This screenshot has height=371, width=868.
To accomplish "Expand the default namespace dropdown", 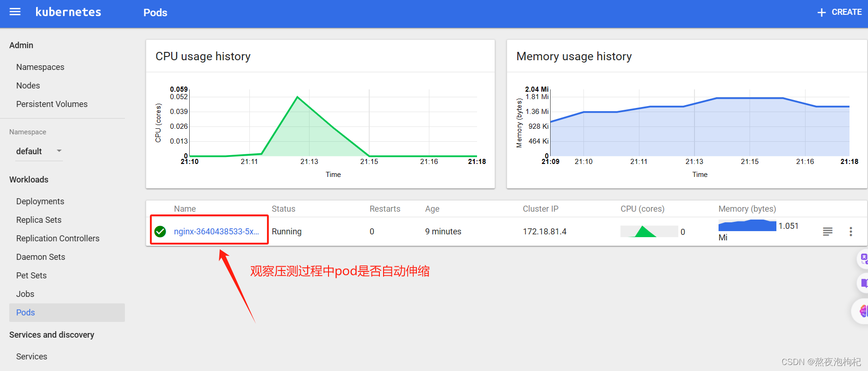I will 39,151.
